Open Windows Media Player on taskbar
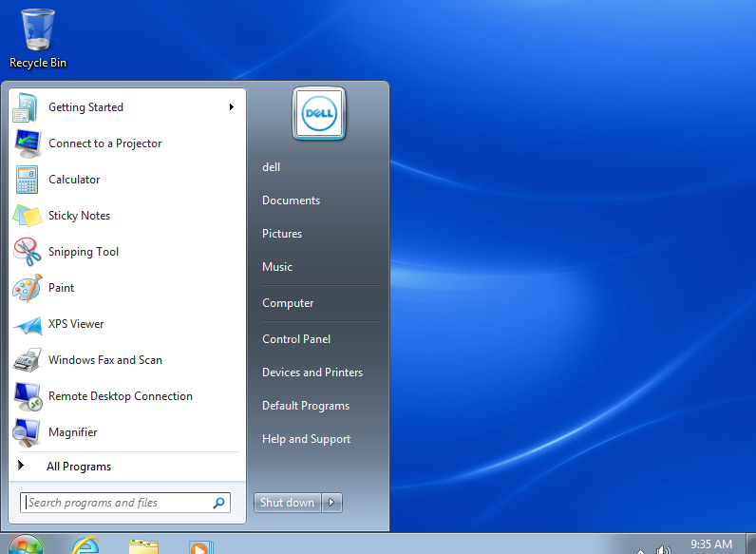The width and height of the screenshot is (756, 554). [x=201, y=547]
